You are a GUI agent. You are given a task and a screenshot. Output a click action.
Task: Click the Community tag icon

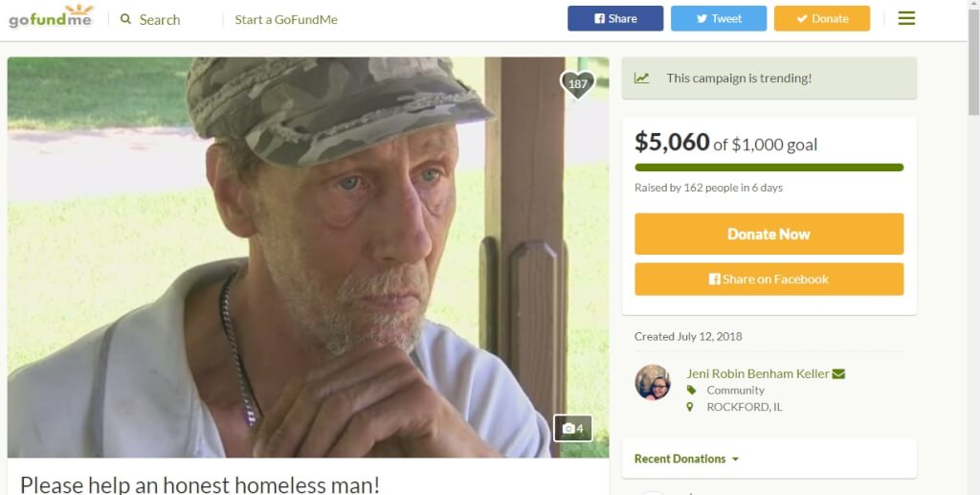click(x=691, y=391)
